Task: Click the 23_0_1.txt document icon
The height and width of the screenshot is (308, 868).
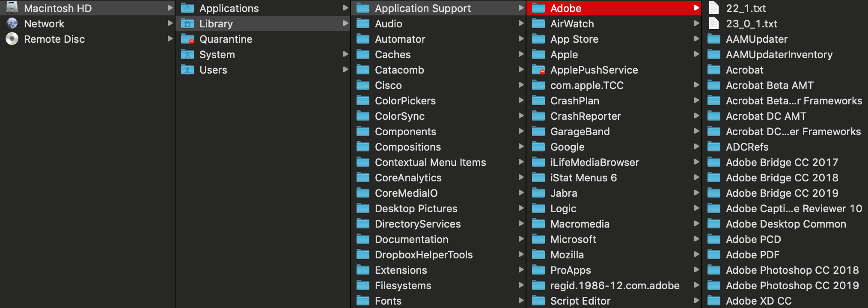Action: tap(714, 23)
